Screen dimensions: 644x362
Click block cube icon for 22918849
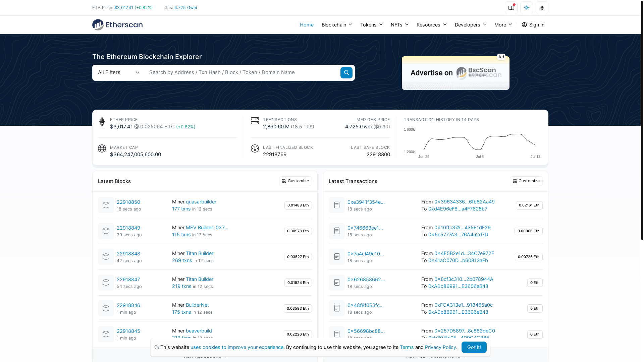click(x=106, y=231)
